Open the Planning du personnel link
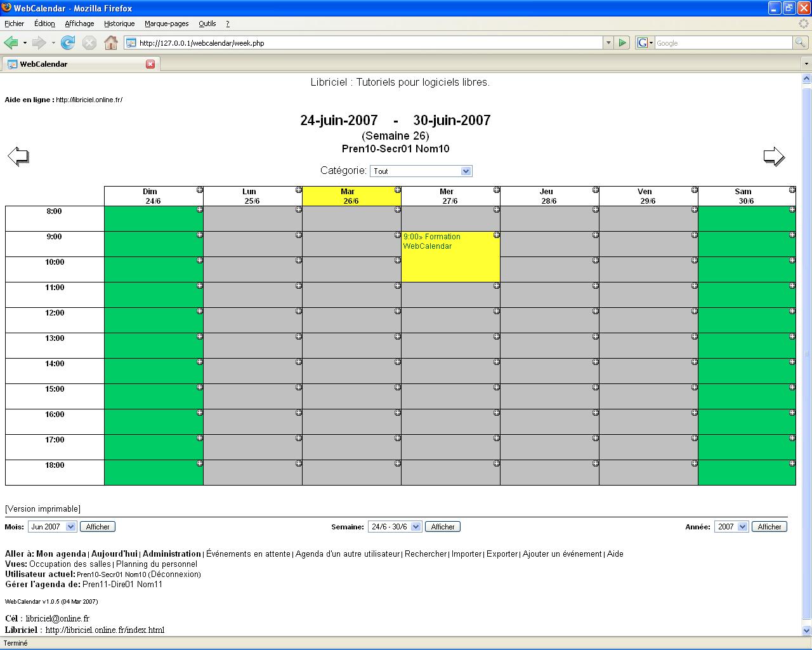This screenshot has height=650, width=812. pos(157,564)
